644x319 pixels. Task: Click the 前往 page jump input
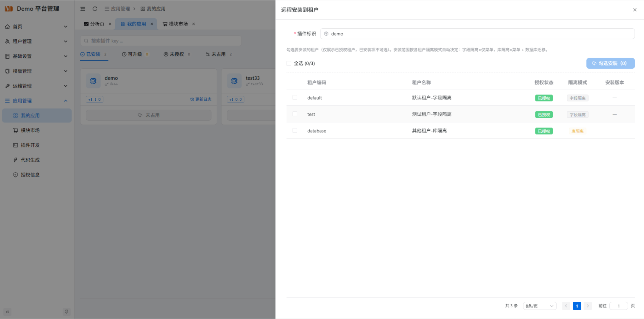coord(619,306)
